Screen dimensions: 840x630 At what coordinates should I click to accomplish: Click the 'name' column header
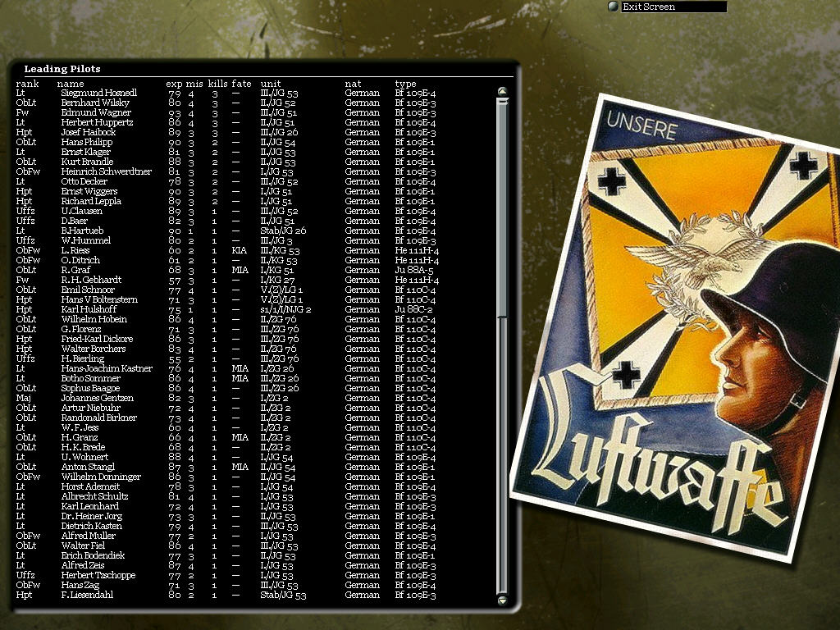pos(71,84)
